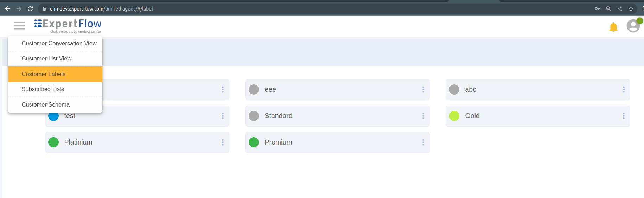Screen dimensions: 644x198
Task: Click the hamburger menu icon
Action: (x=19, y=26)
